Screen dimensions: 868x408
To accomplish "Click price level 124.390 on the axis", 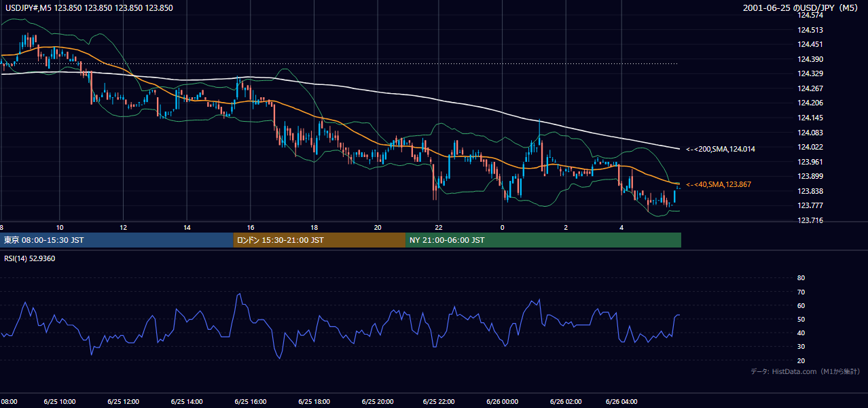I will (x=810, y=59).
